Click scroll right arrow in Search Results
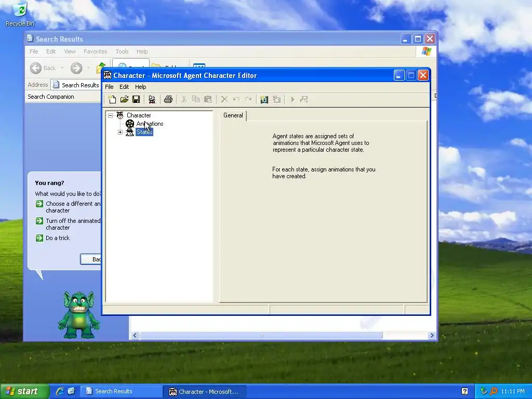 (x=432, y=336)
